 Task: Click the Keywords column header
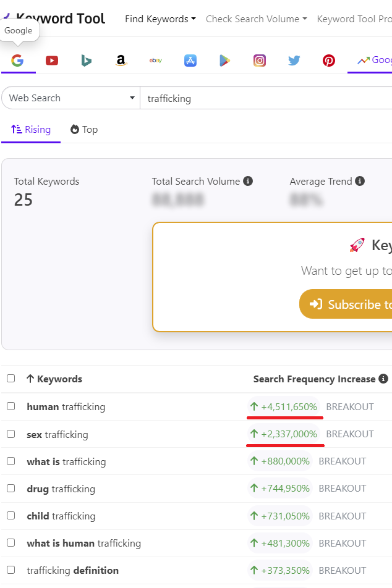tap(59, 379)
